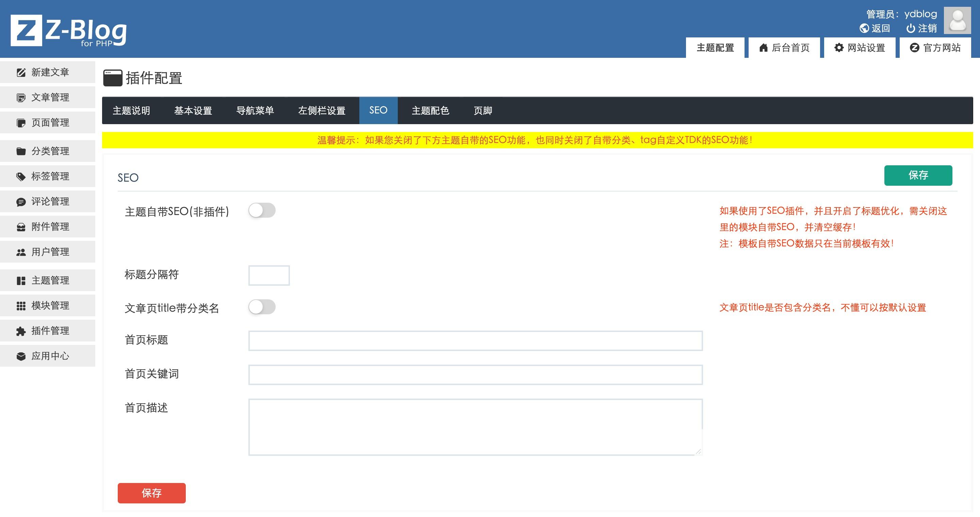
Task: Click the red 保存 button at the bottom
Action: (151, 493)
